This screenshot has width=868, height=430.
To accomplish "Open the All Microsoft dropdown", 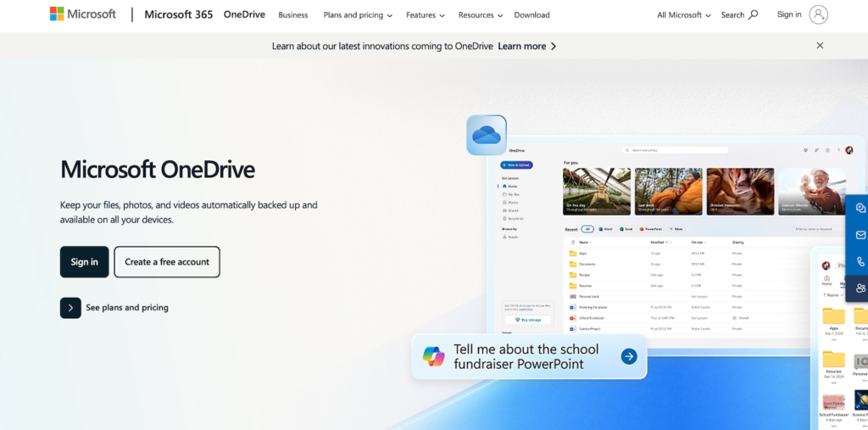I will (x=684, y=15).
